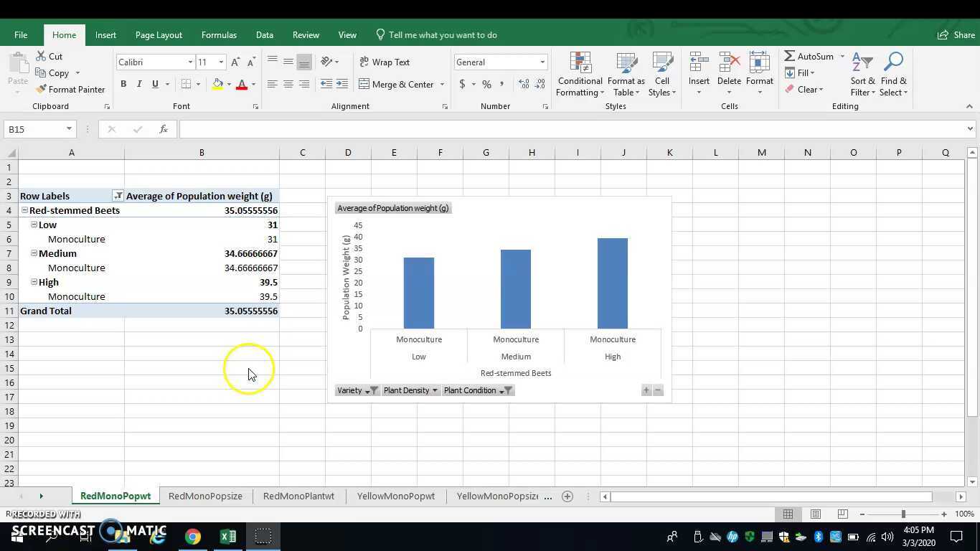Screen dimensions: 980x551
Task: Toggle bold formatting
Action: [123, 84]
